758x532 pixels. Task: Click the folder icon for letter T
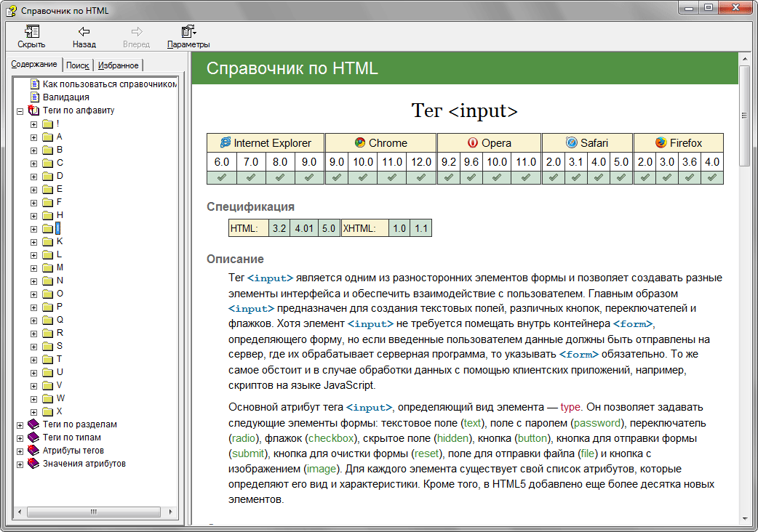[x=47, y=359]
